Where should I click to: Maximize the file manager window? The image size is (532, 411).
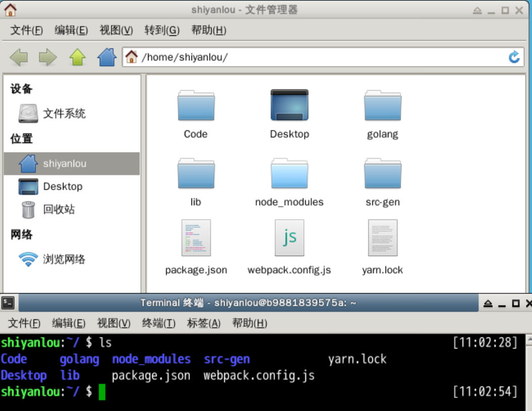click(x=505, y=10)
